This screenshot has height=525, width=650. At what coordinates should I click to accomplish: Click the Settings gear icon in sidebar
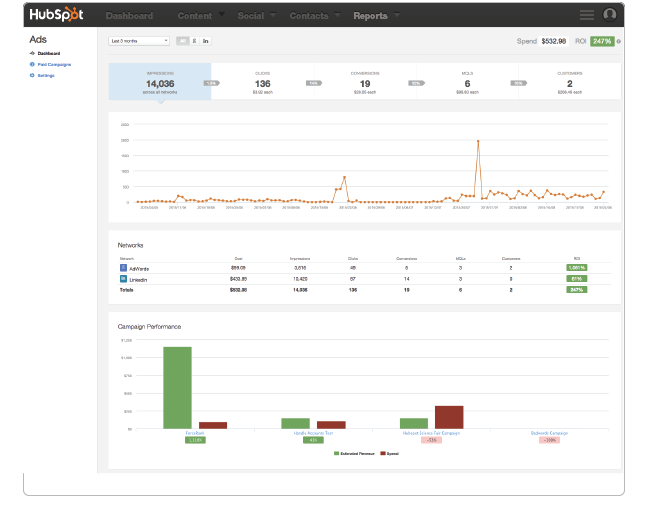click(32, 75)
